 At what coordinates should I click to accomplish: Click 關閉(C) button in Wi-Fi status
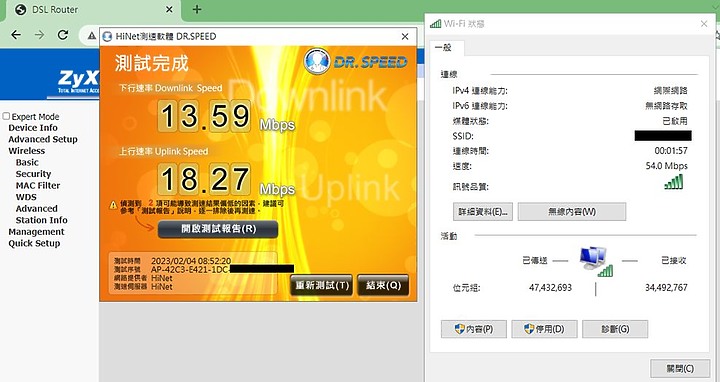[680, 369]
